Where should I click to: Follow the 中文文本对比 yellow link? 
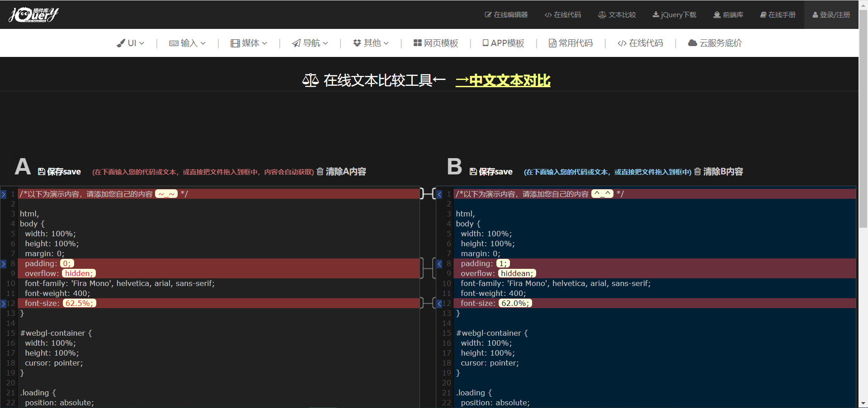click(x=503, y=80)
